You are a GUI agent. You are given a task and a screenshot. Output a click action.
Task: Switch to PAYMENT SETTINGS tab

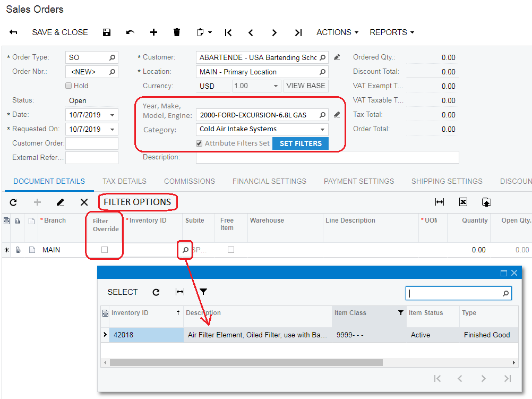[x=359, y=181]
